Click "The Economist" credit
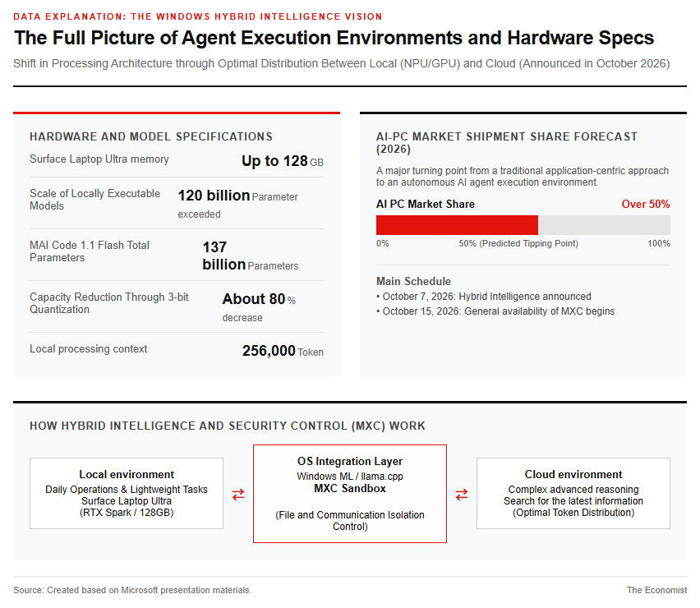Viewport: 700px width, 608px height. (656, 590)
